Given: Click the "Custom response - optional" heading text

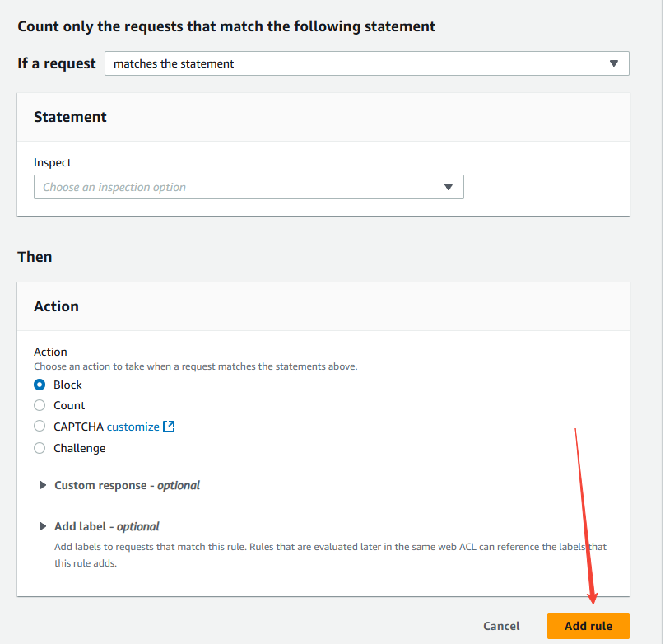Looking at the screenshot, I should coord(127,485).
